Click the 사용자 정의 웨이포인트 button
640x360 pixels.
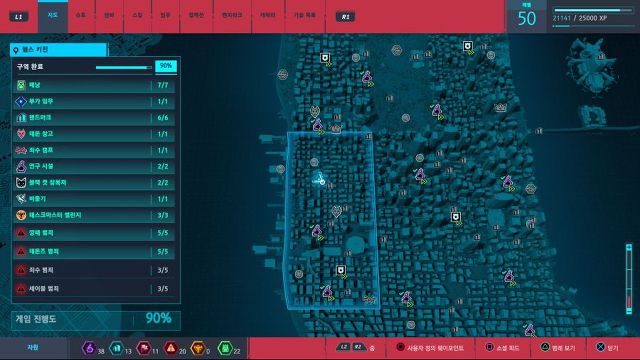click(x=430, y=348)
